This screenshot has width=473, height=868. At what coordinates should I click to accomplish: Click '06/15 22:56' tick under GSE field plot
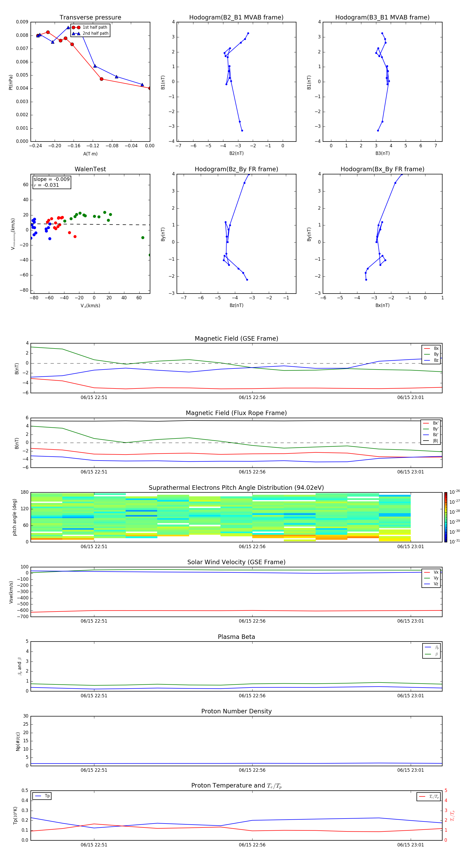pos(252,398)
